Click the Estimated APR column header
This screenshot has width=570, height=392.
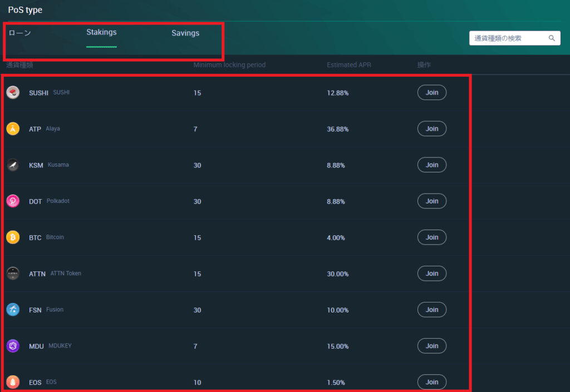[x=349, y=65]
